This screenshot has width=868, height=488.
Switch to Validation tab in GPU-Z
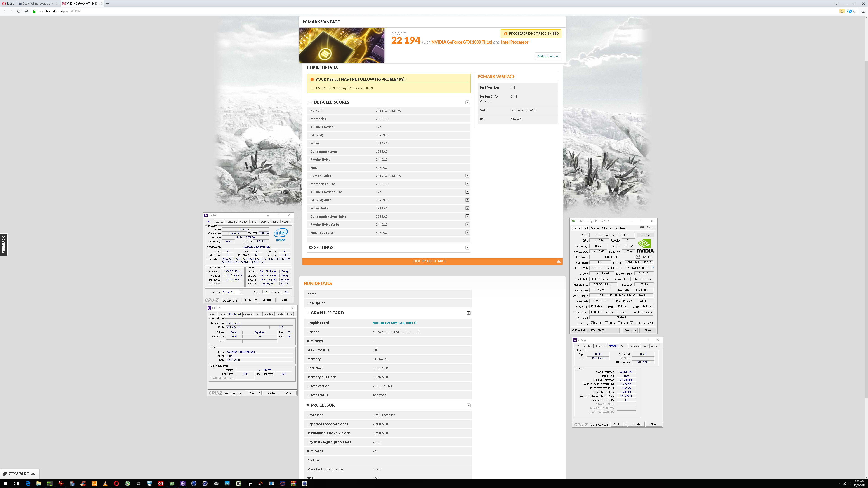coord(621,228)
